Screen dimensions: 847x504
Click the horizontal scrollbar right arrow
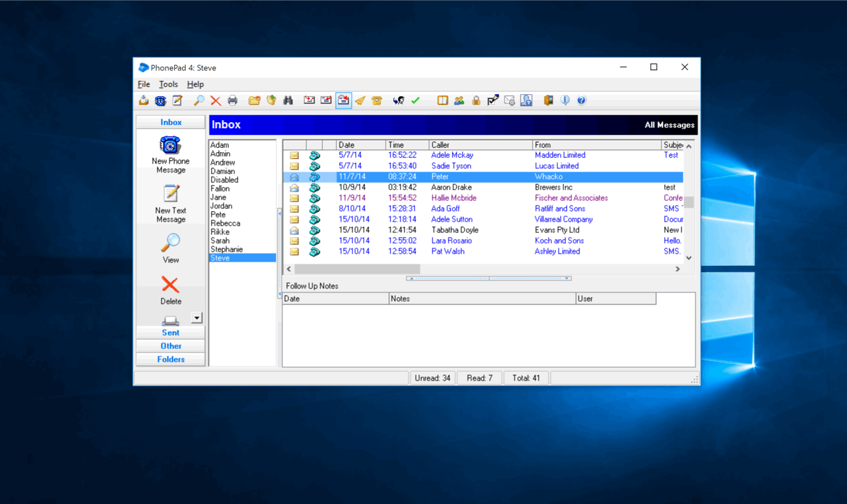[677, 269]
